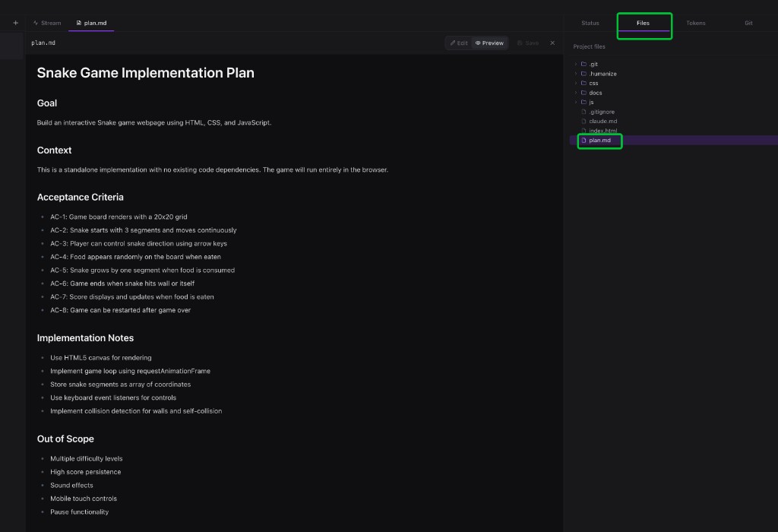The width and height of the screenshot is (778, 532).
Task: Click the plan.md filename in the viewer header
Action: 43,43
